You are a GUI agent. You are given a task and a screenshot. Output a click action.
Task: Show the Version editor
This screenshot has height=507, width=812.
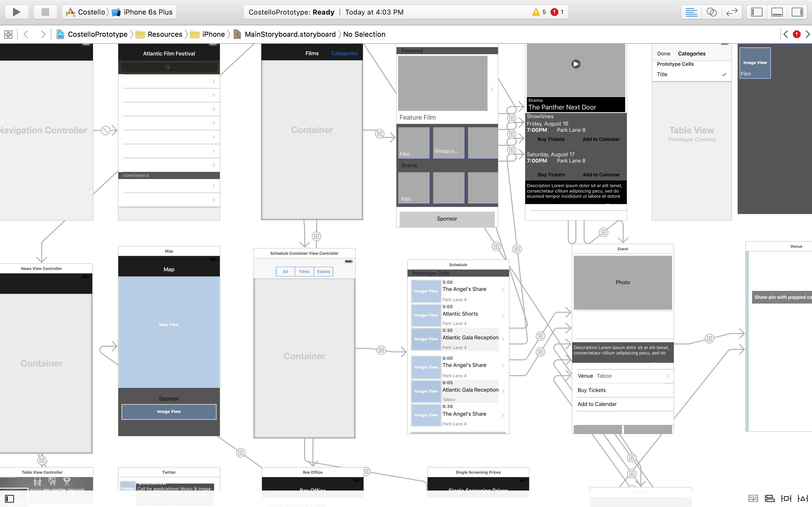coord(731,12)
